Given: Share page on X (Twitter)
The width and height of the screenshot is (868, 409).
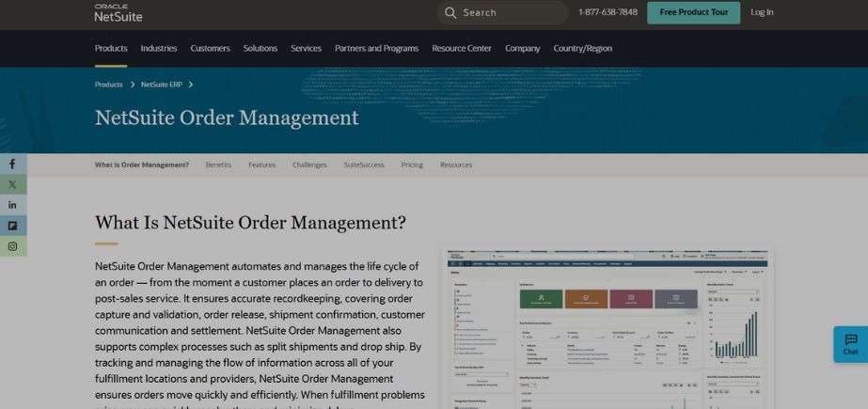Looking at the screenshot, I should tap(13, 184).
